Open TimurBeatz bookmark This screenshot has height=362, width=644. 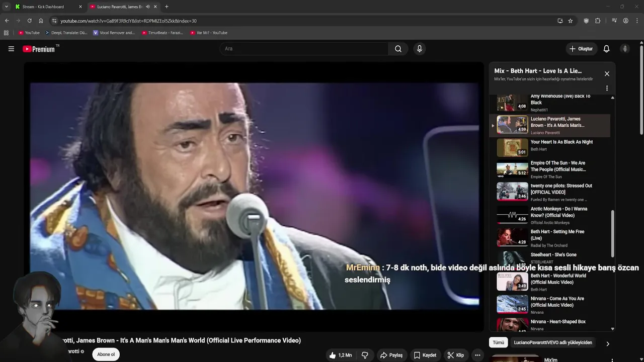pyautogui.click(x=162, y=33)
